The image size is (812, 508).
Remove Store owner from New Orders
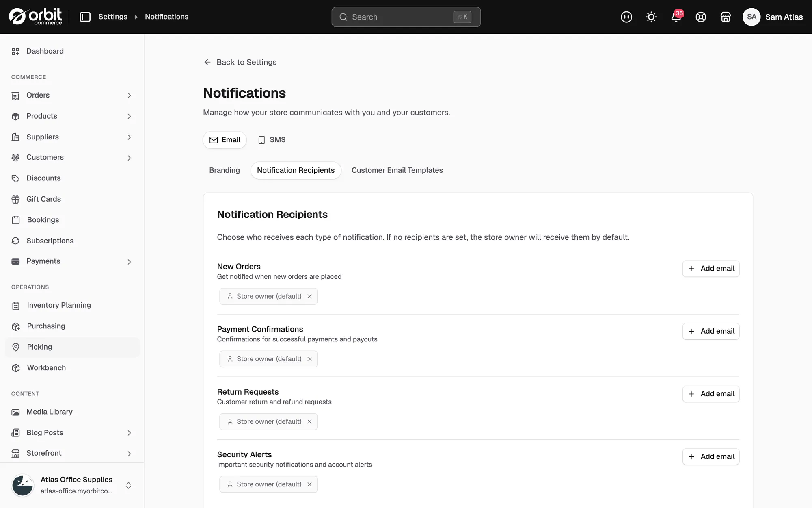pyautogui.click(x=309, y=296)
